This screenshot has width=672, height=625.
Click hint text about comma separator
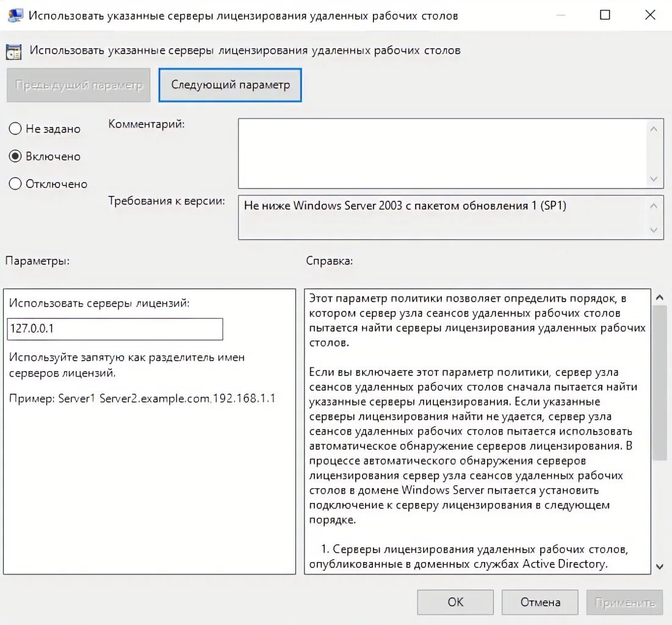pos(127,365)
